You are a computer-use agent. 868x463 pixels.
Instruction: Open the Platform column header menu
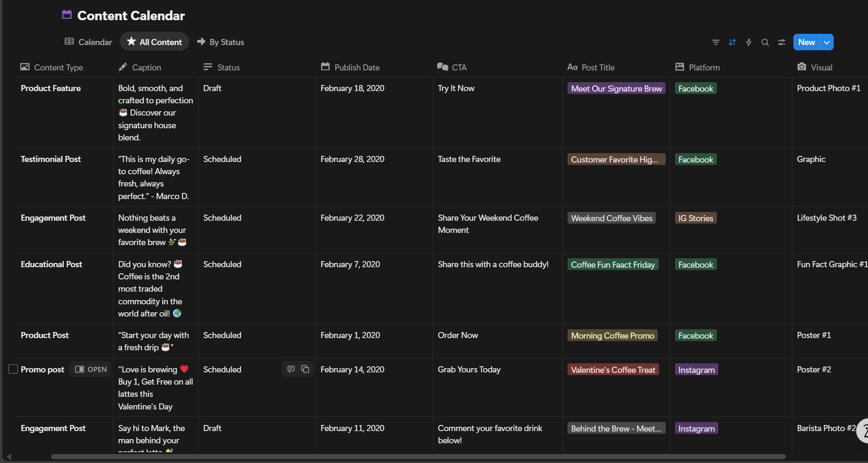coord(704,68)
